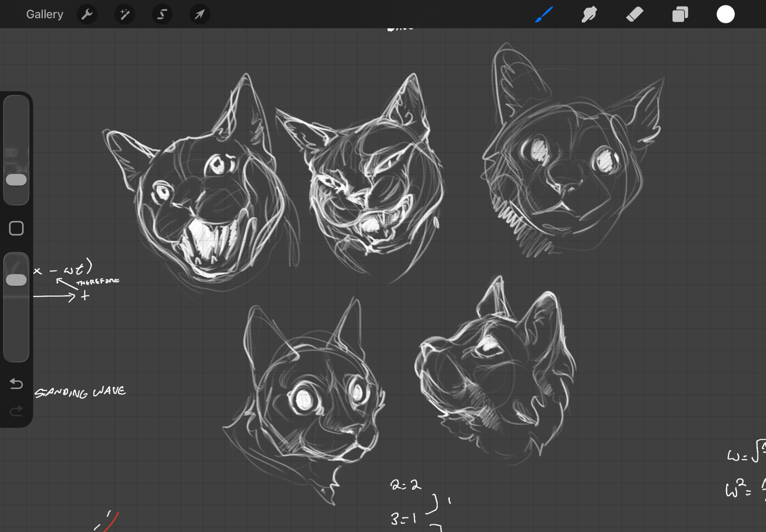Activate the Selection S tool
766x532 pixels.
162,15
